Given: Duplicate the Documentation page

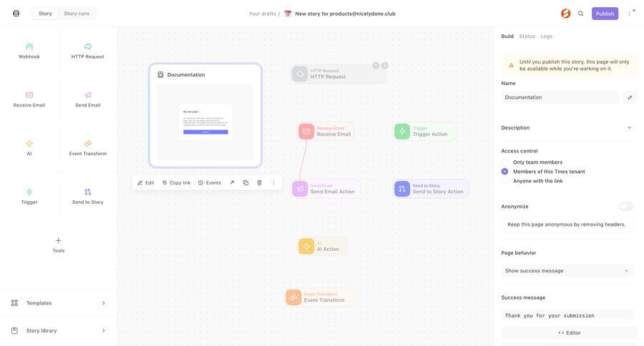Looking at the screenshot, I should pos(245,182).
